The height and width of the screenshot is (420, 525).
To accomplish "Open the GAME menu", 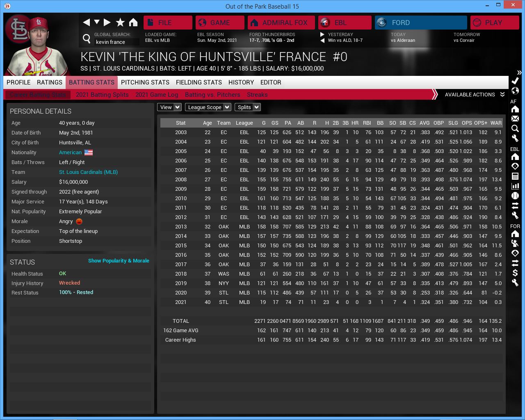I will pos(220,23).
